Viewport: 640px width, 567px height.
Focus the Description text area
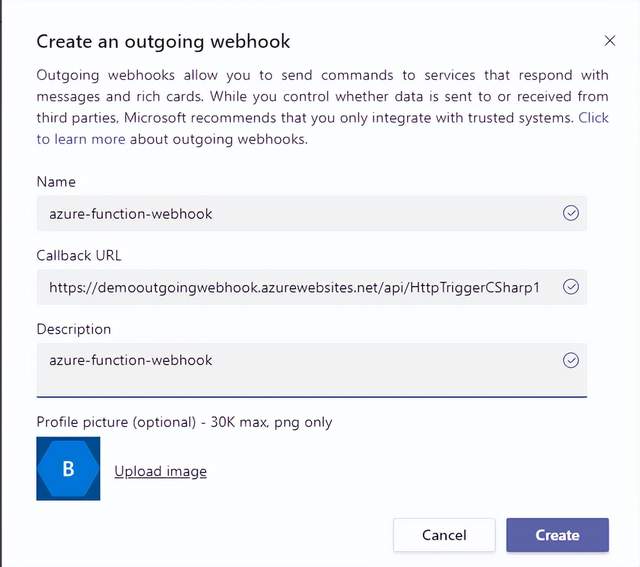click(x=300, y=369)
